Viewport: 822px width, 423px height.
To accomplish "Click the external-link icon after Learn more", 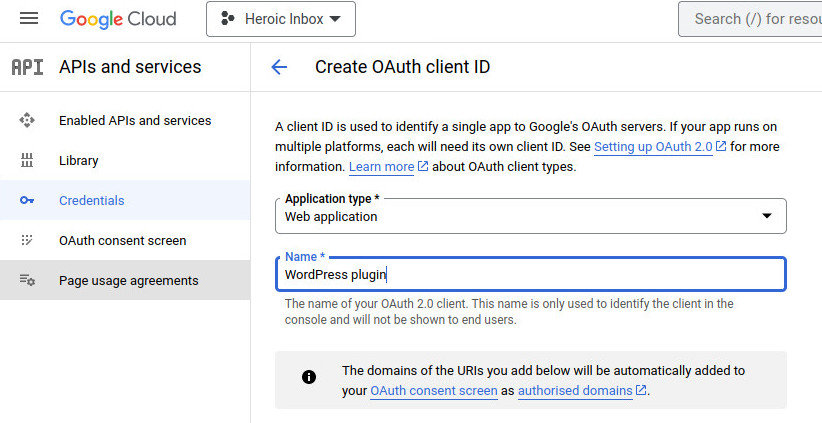I will pos(423,166).
